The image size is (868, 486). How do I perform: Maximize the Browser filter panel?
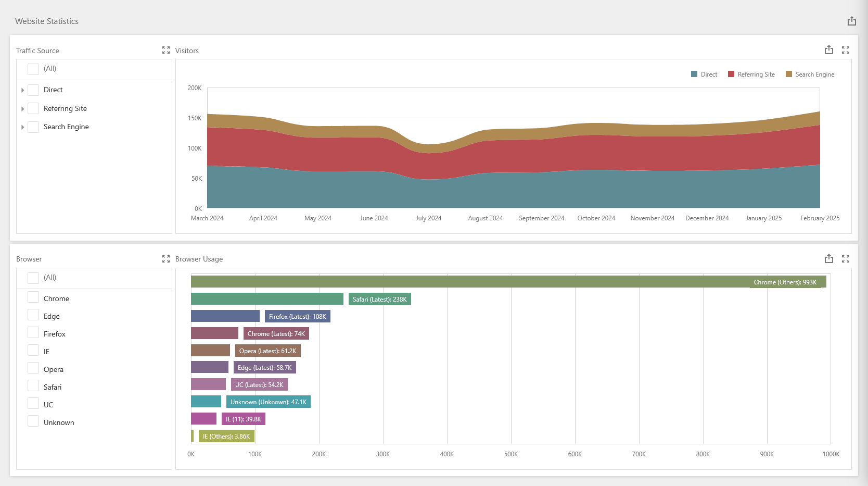(x=166, y=259)
